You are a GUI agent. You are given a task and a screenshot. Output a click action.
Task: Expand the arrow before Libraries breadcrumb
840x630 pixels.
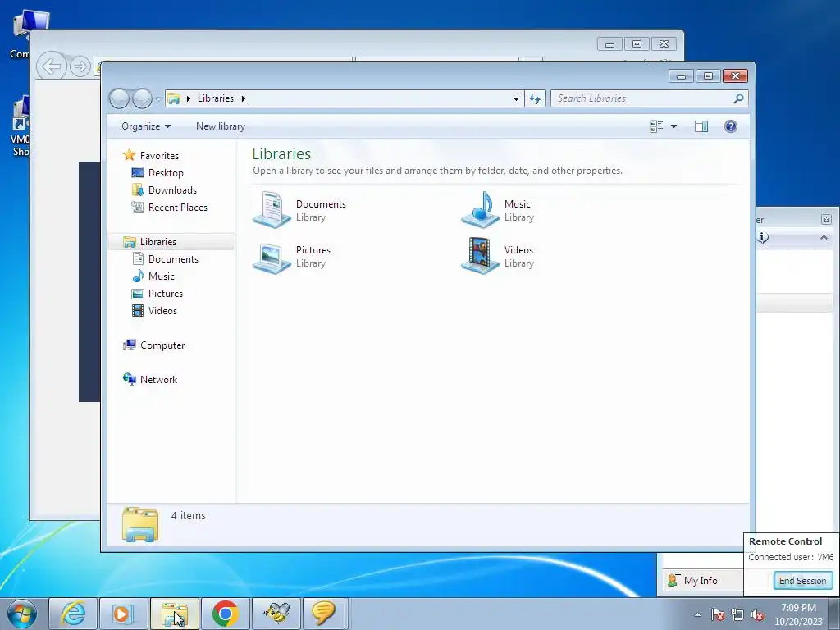[189, 98]
